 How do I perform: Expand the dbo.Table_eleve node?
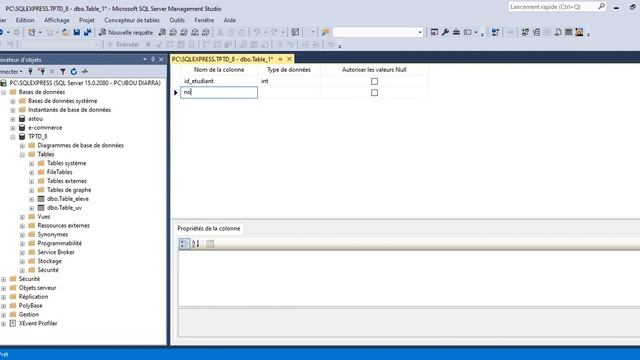point(31,199)
